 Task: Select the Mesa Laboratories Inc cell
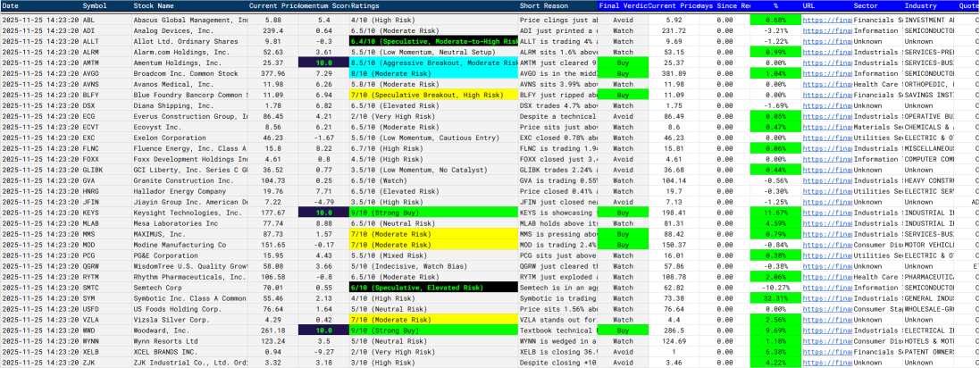click(189, 223)
